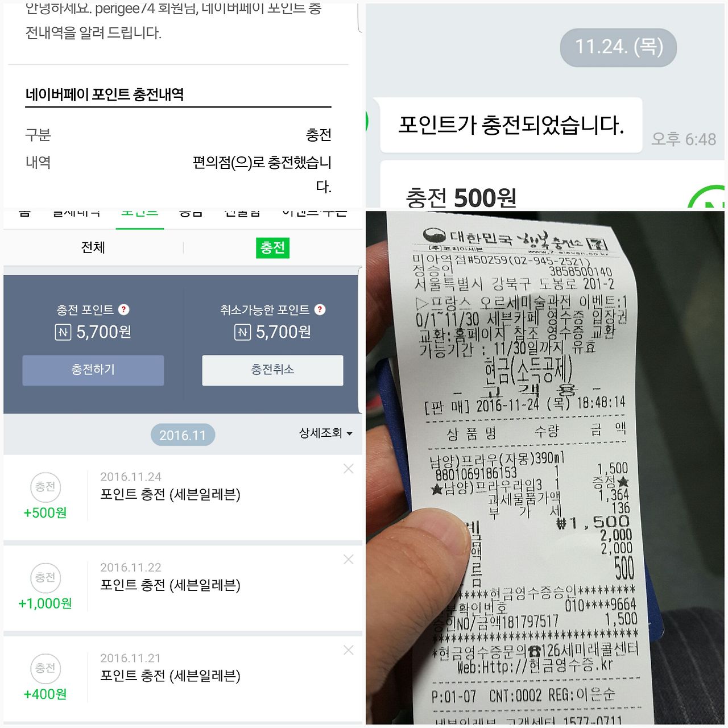Open the 포인트 충전 (세븐일레븐) 2016.11.24 entry
This screenshot has width=728, height=728.
coord(171,494)
